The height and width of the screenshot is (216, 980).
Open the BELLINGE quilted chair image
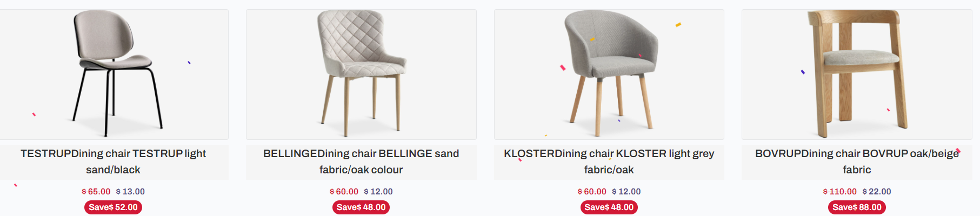(361, 74)
